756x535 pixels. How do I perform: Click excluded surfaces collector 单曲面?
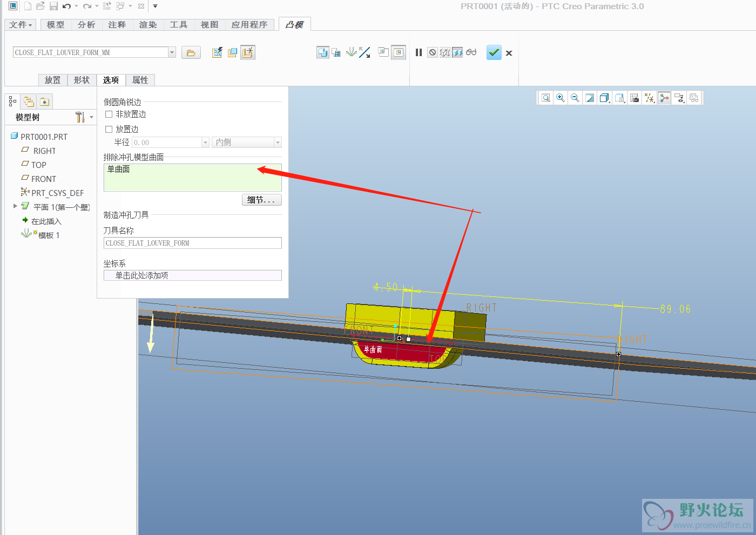pyautogui.click(x=193, y=178)
